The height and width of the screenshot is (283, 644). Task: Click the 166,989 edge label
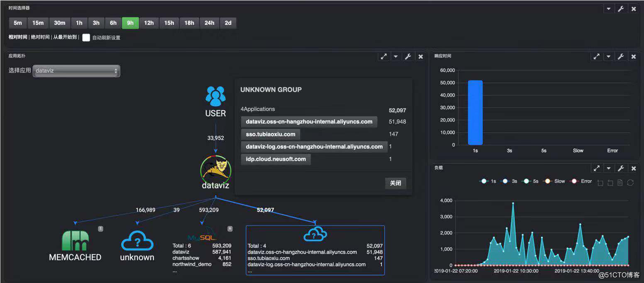point(146,210)
